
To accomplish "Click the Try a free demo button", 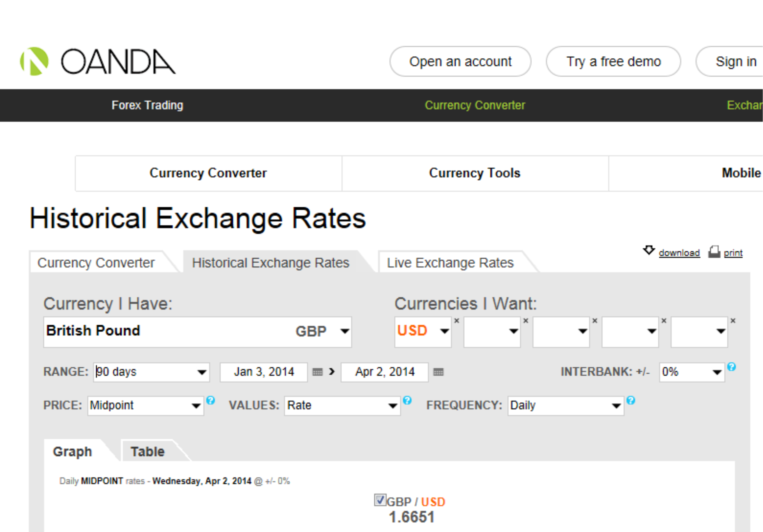I will click(x=613, y=62).
